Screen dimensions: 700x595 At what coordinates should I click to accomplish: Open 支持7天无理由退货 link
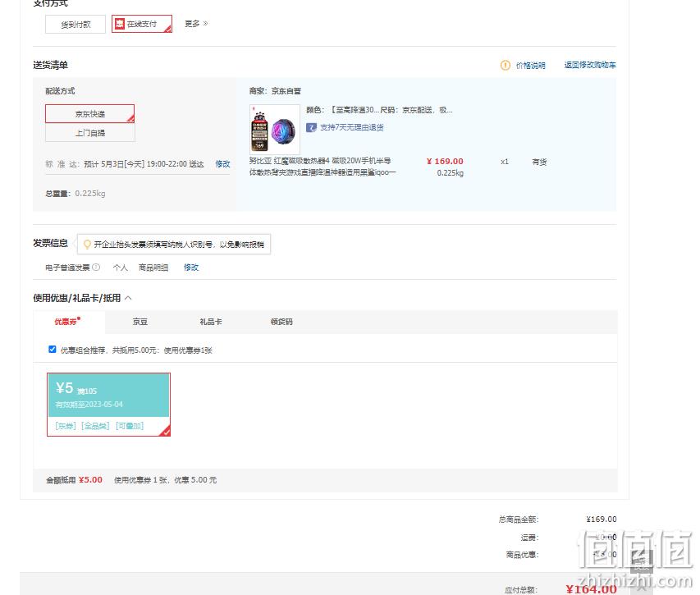pyautogui.click(x=352, y=128)
